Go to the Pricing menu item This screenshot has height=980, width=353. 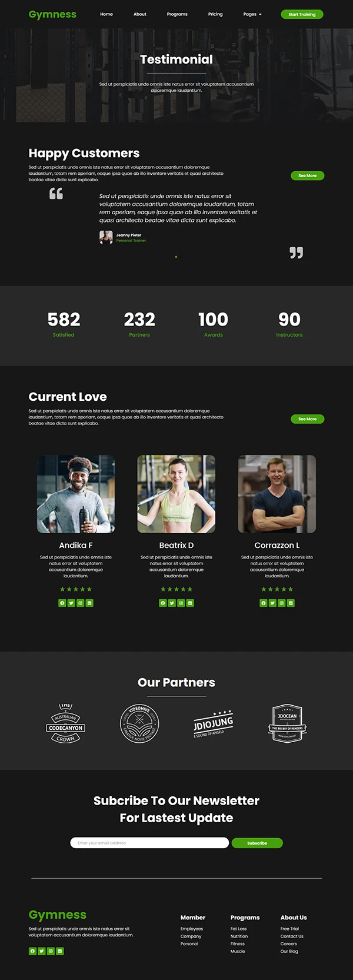[215, 14]
